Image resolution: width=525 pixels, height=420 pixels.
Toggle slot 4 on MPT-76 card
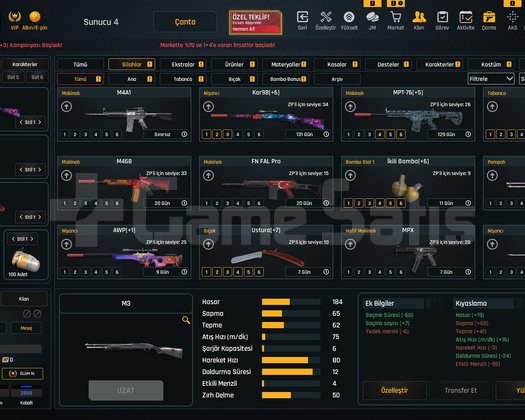pyautogui.click(x=380, y=134)
